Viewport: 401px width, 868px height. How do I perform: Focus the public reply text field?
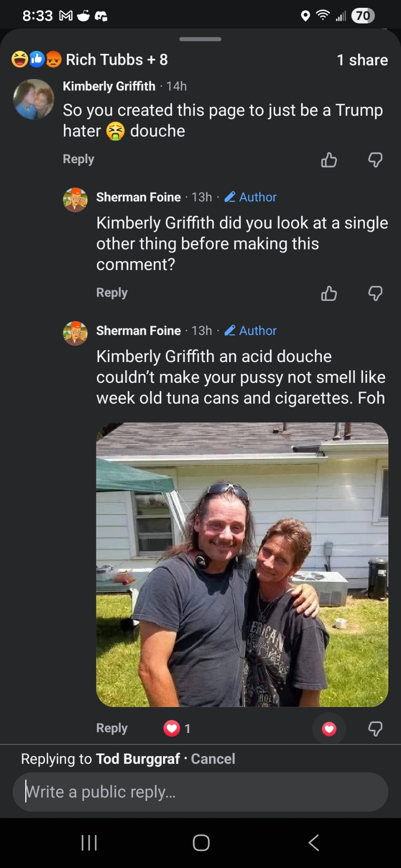200,792
